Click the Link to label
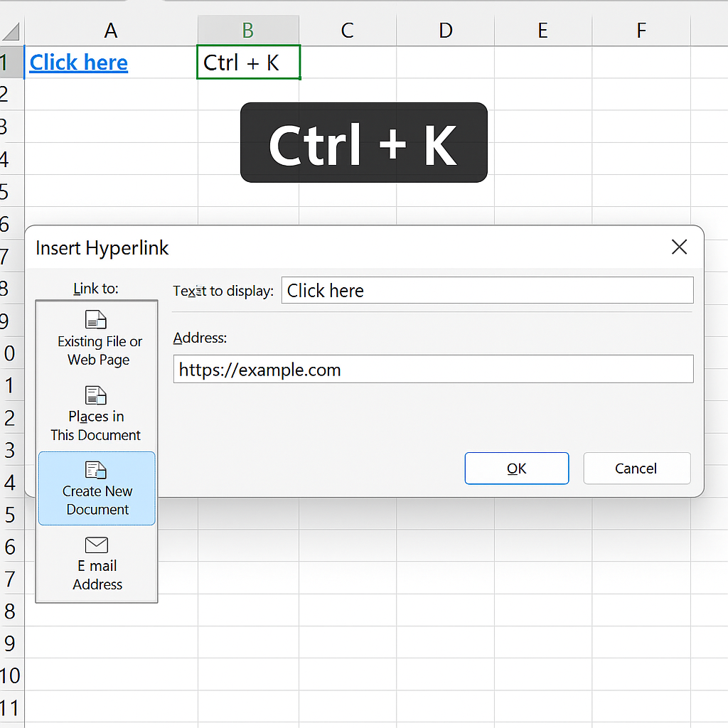Screen dimensions: 728x728 [x=96, y=289]
